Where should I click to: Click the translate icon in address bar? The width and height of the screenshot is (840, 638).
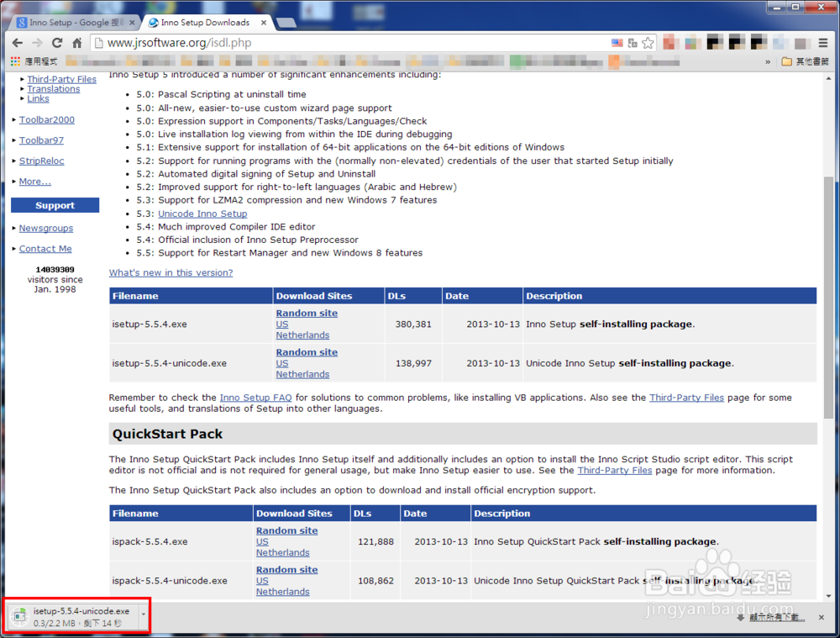coord(633,43)
